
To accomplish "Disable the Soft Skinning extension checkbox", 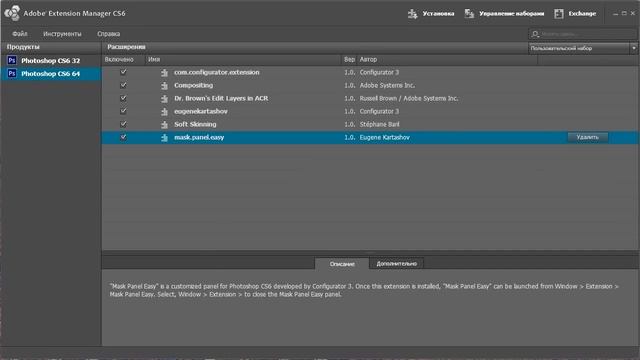I will pyautogui.click(x=123, y=124).
